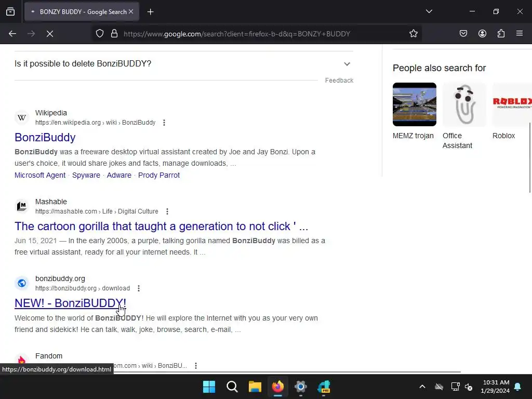Open options for Fandom result
This screenshot has width=532, height=399.
click(196, 366)
